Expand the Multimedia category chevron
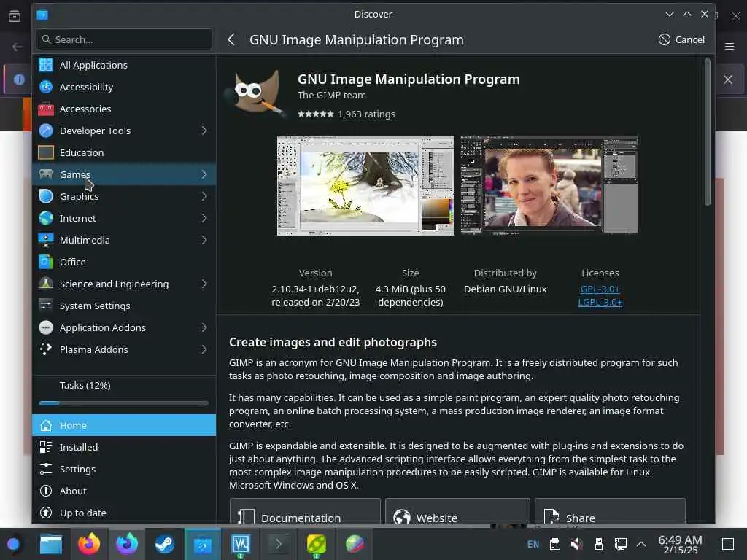The height and width of the screenshot is (560, 747). pos(204,240)
